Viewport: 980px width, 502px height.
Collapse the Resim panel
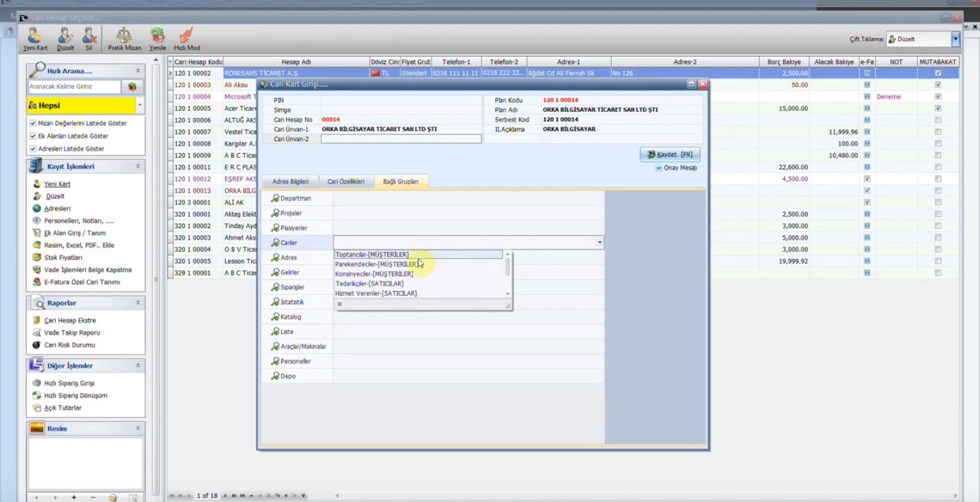138,428
